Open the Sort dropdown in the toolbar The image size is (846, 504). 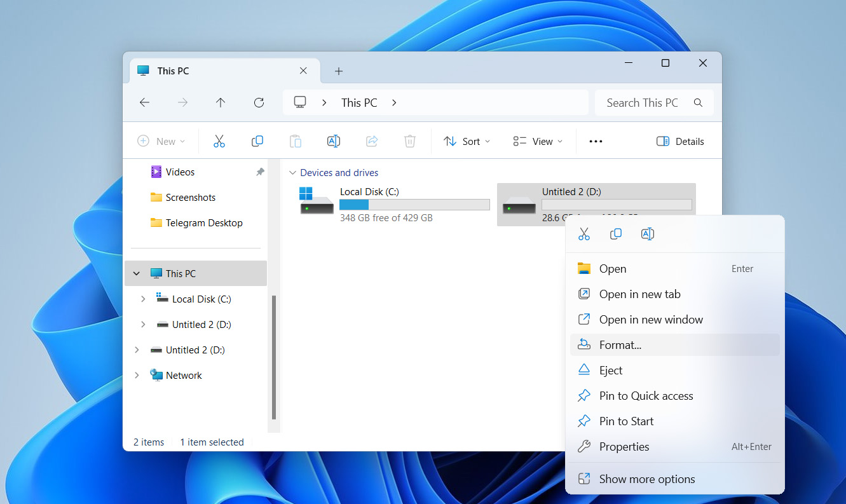pos(467,141)
